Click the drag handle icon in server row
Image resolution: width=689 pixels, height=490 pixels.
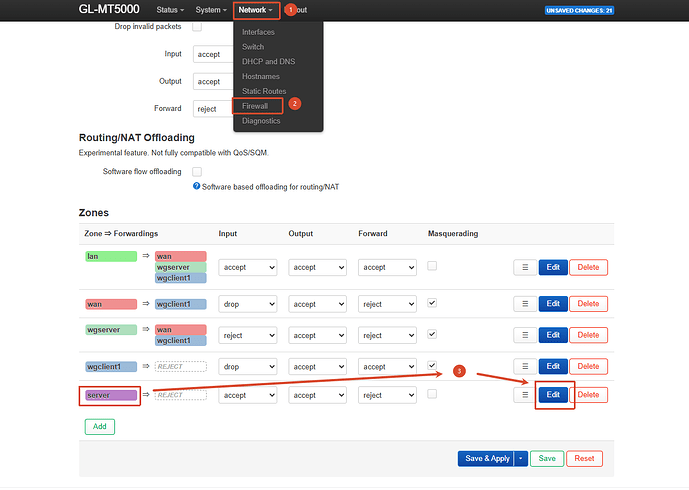click(x=525, y=395)
